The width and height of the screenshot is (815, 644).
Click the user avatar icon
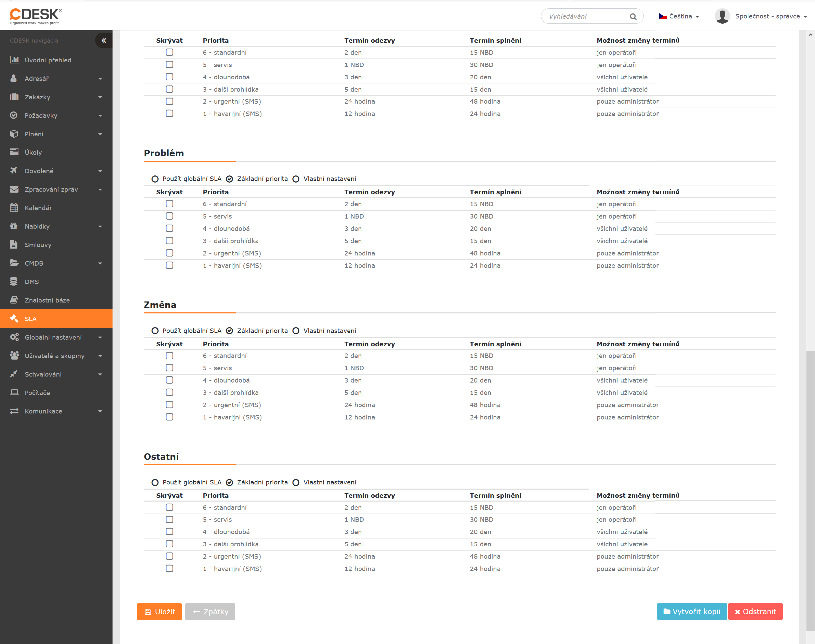[722, 16]
